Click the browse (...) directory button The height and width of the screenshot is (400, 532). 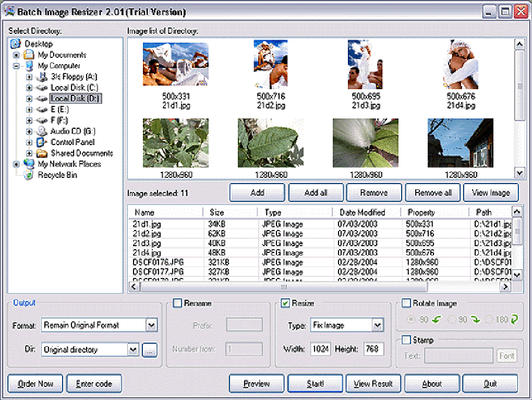149,349
